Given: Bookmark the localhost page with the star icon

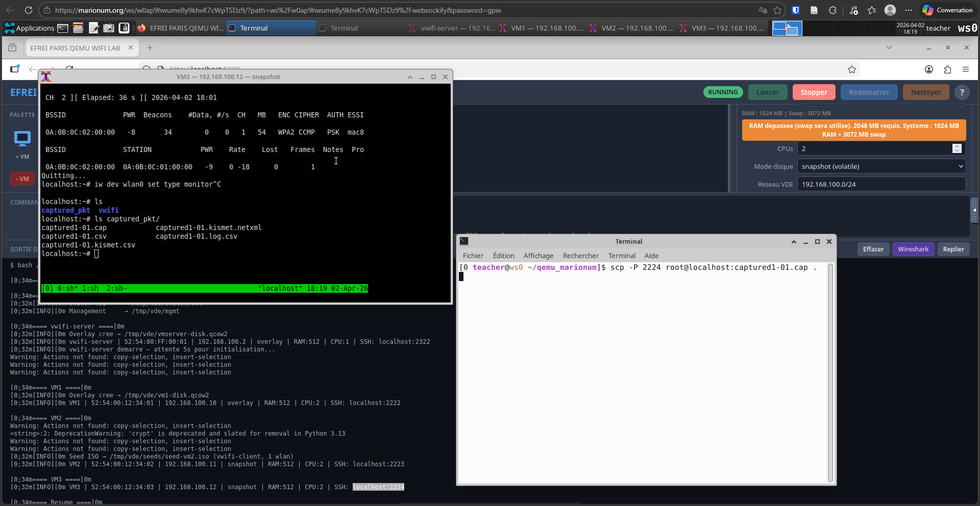Looking at the screenshot, I should [x=851, y=69].
